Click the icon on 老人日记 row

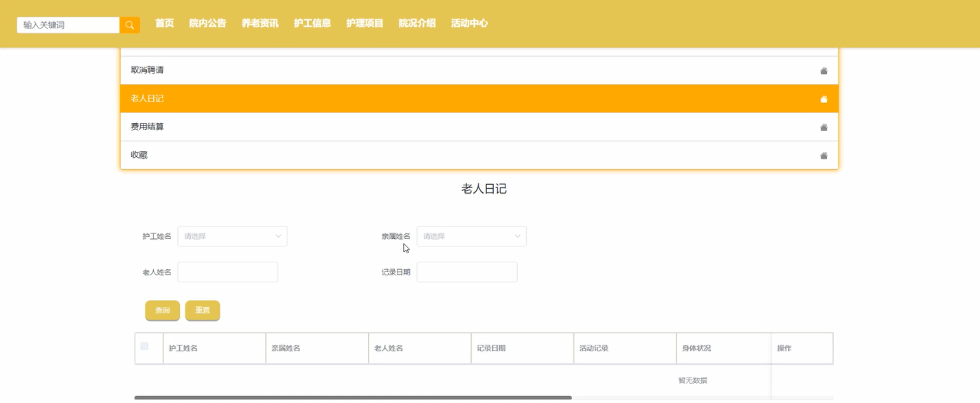pos(823,99)
